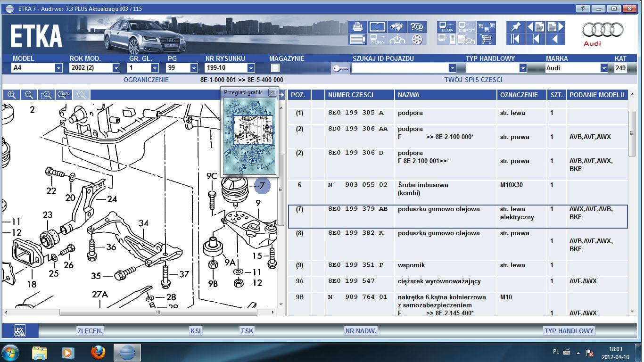Image resolution: width=644 pixels, height=362 pixels.
Task: Click part number 7 in the drawing
Action: [262, 186]
